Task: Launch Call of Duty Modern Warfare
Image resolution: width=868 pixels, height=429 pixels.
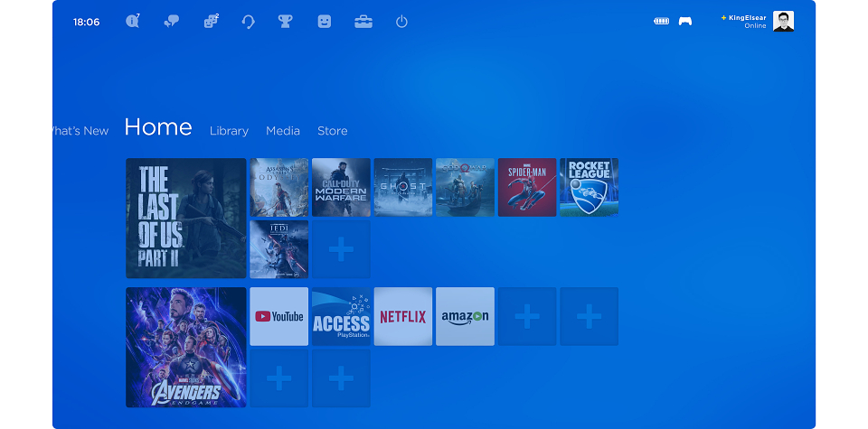Action: point(341,188)
